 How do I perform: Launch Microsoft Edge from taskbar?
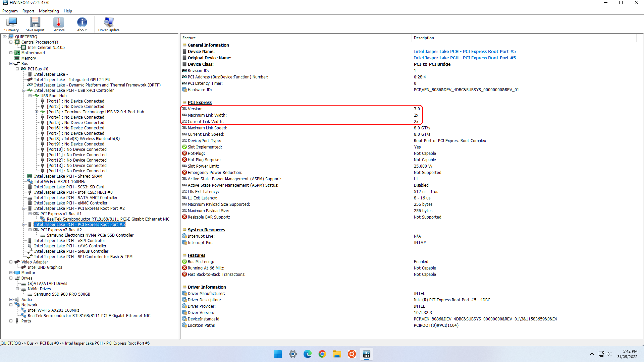pyautogui.click(x=307, y=354)
